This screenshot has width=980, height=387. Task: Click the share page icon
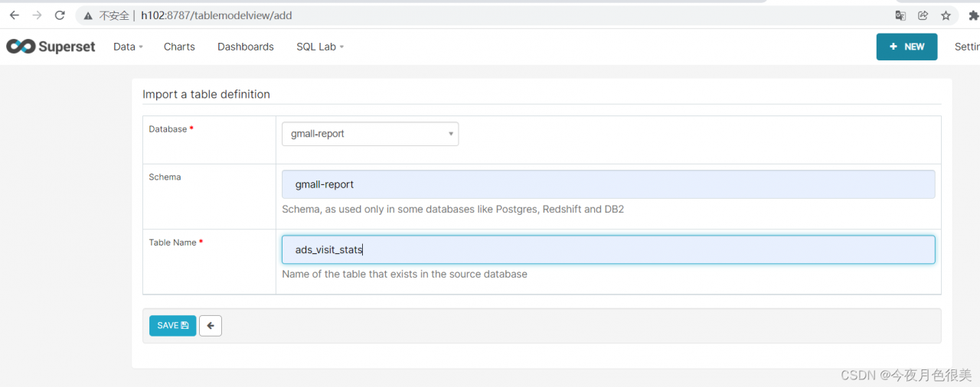click(923, 15)
